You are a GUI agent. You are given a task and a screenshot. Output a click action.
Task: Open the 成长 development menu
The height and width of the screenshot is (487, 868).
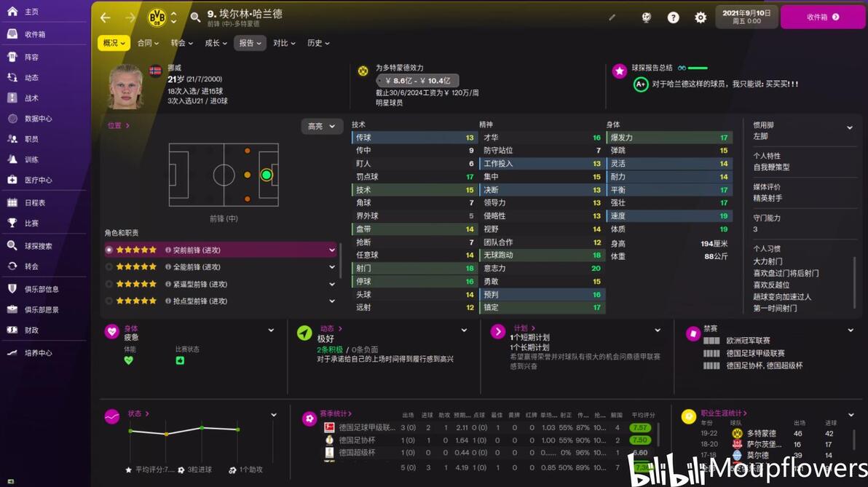[216, 43]
